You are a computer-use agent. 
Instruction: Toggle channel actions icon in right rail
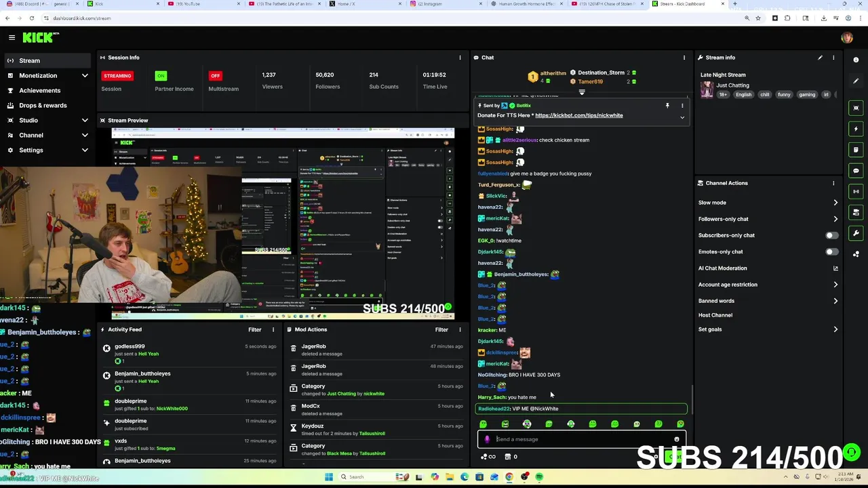pos(856,213)
